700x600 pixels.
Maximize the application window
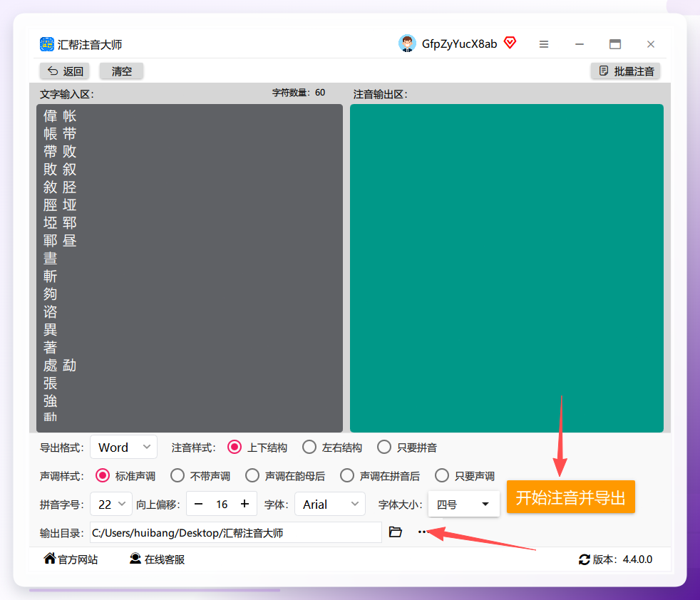[615, 43]
